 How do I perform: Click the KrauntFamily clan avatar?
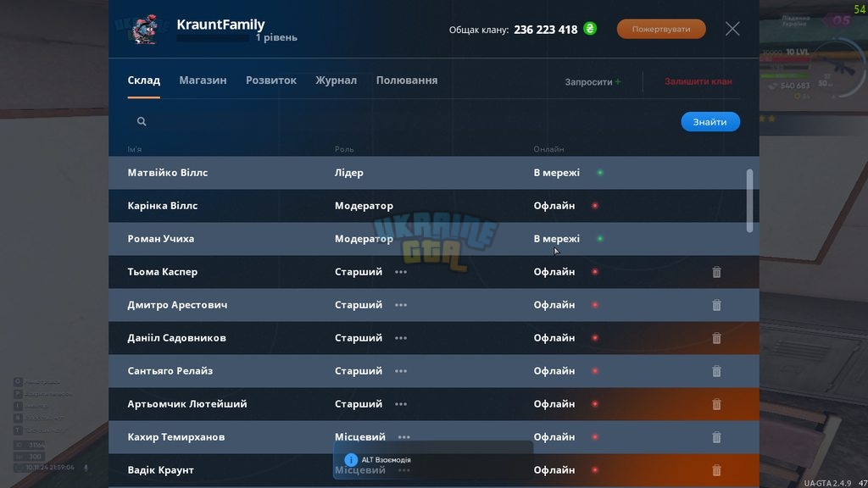tap(144, 29)
